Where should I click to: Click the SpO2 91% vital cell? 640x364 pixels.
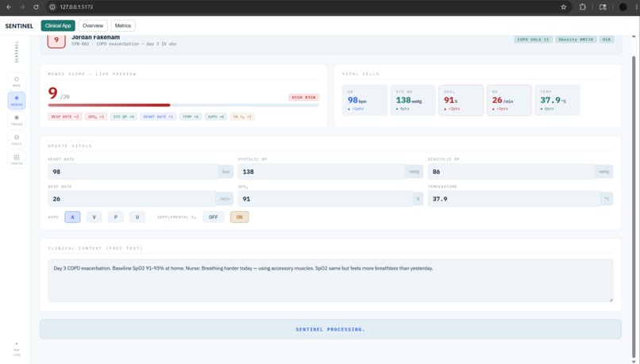[461, 100]
